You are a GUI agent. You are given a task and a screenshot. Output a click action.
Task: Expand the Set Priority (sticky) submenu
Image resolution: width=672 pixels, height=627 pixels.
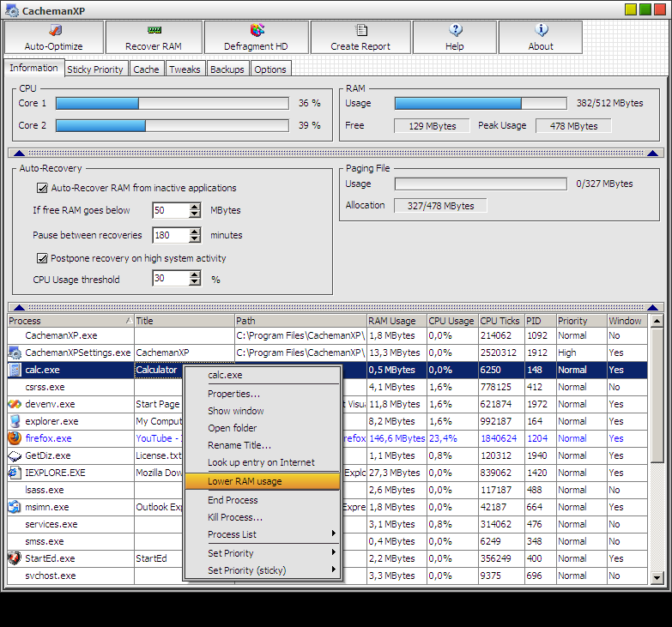(x=263, y=570)
